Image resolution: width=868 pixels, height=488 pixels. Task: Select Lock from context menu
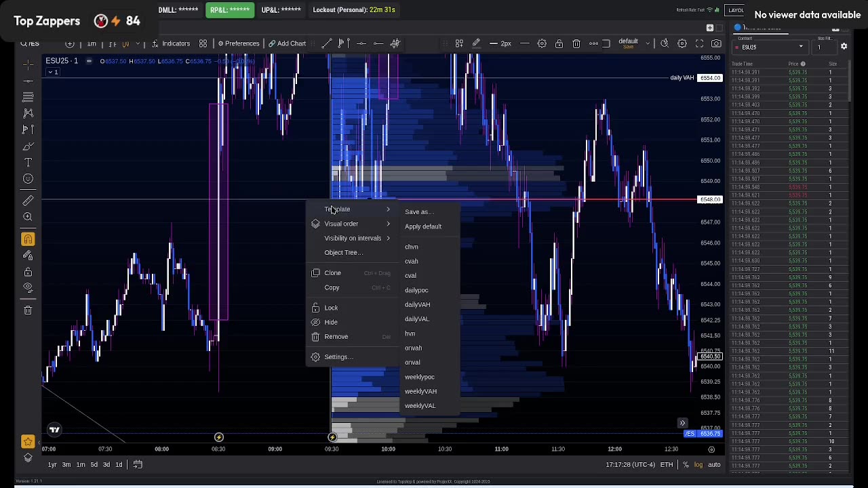(x=351, y=308)
